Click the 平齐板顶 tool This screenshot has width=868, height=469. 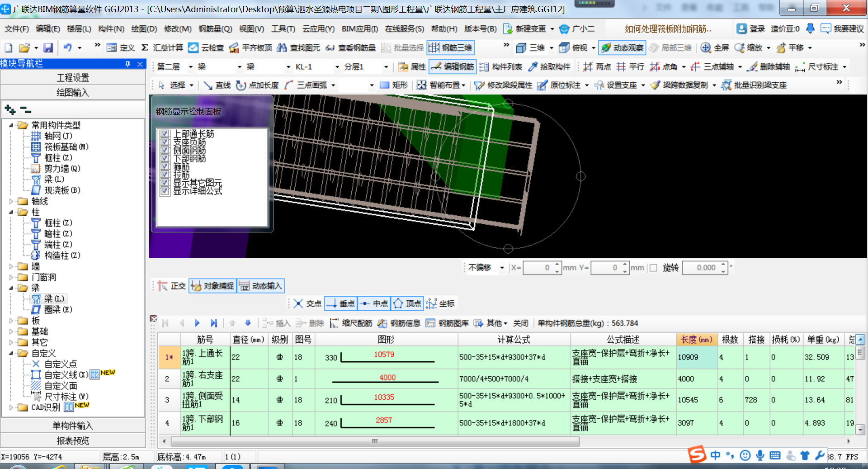(250, 47)
